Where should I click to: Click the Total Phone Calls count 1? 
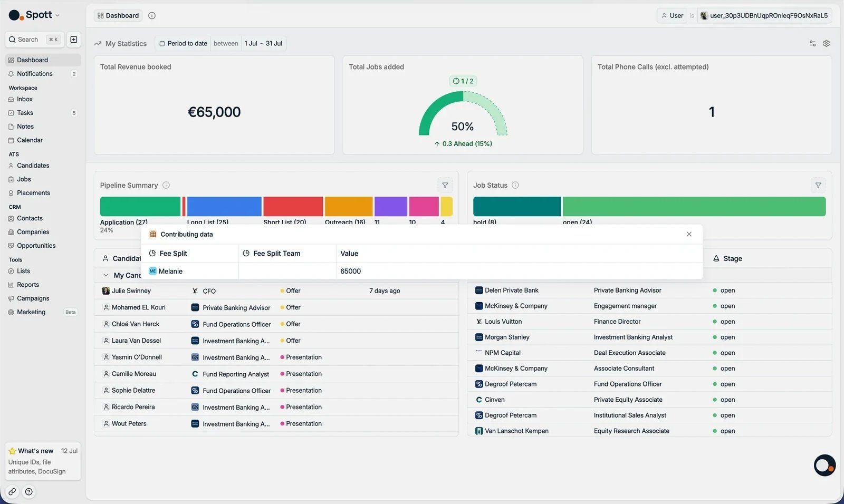(712, 112)
